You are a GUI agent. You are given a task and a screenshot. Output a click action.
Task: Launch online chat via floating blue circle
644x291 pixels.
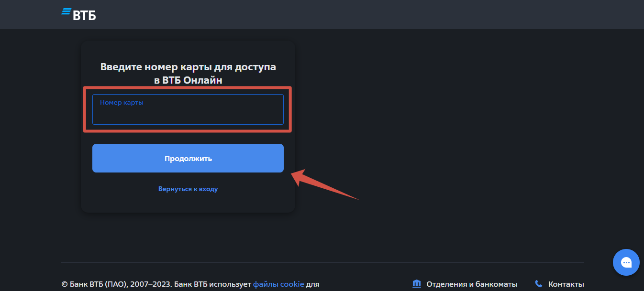click(626, 262)
